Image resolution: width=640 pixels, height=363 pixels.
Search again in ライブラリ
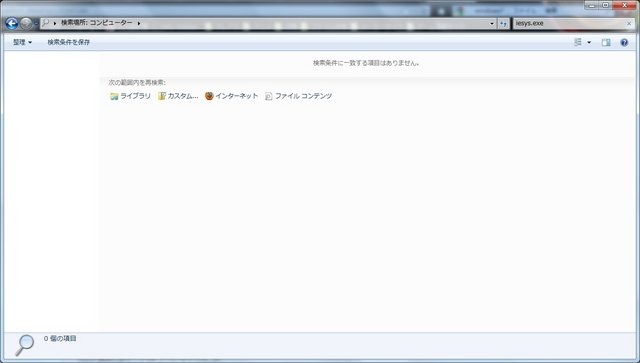pyautogui.click(x=130, y=96)
